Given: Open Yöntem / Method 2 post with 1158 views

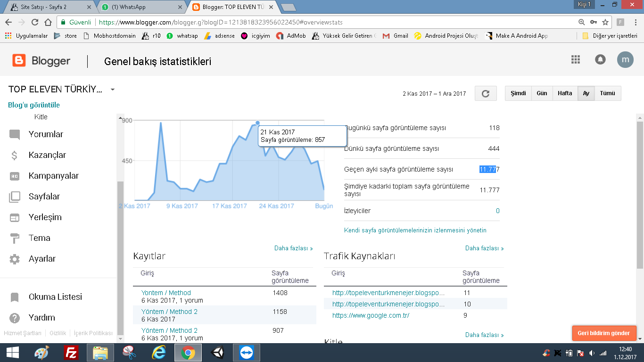Looking at the screenshot, I should 169,312.
